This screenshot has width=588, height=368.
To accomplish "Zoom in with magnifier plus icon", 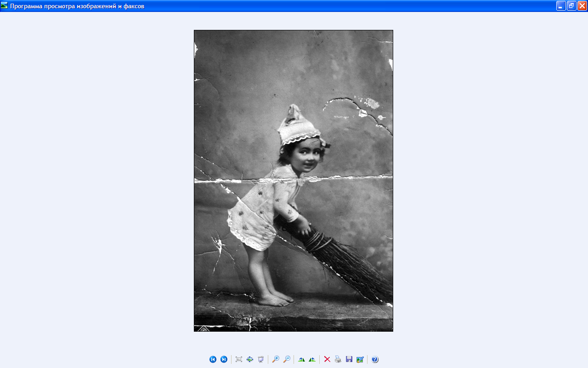I will [276, 359].
